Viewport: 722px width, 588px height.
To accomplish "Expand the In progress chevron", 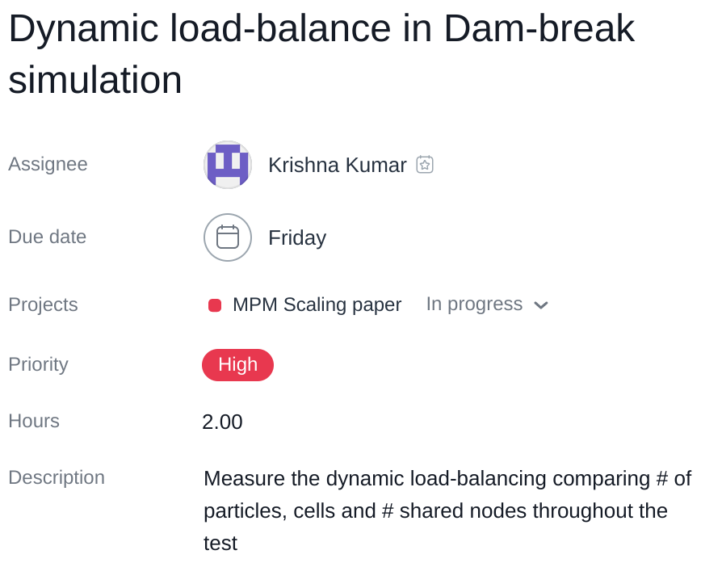I will tap(541, 305).
